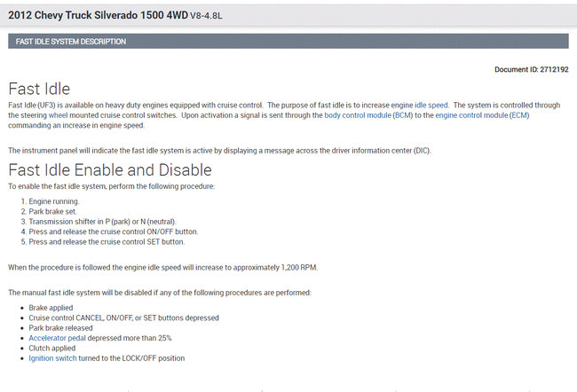Follow the 'engine control module' link
Viewport: 577px width, 392px height.
coord(470,115)
